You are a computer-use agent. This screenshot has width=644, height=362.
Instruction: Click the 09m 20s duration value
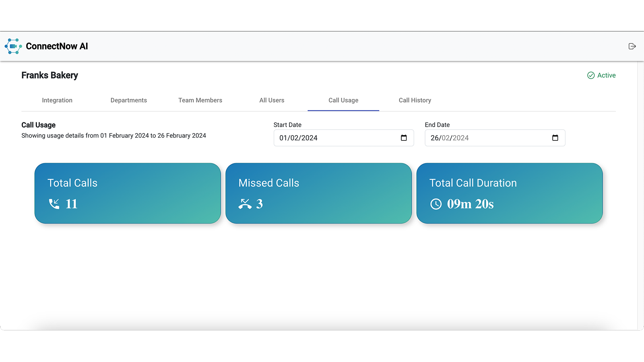pos(471,204)
